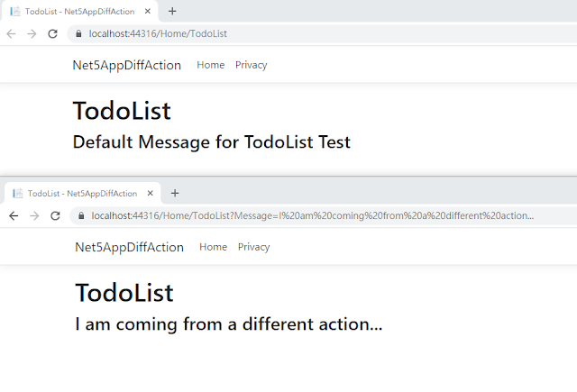Click the Home link above the Default Message heading
577x392 pixels.
tap(210, 65)
